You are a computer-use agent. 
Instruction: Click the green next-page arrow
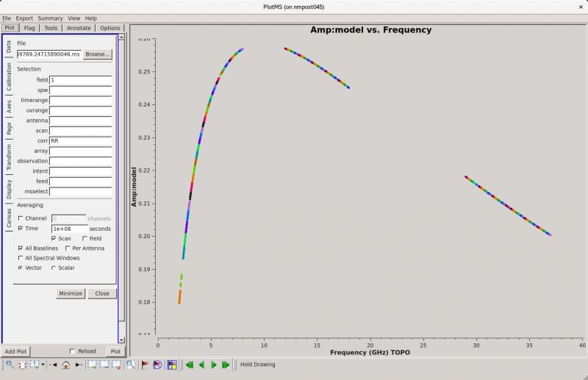click(x=214, y=365)
